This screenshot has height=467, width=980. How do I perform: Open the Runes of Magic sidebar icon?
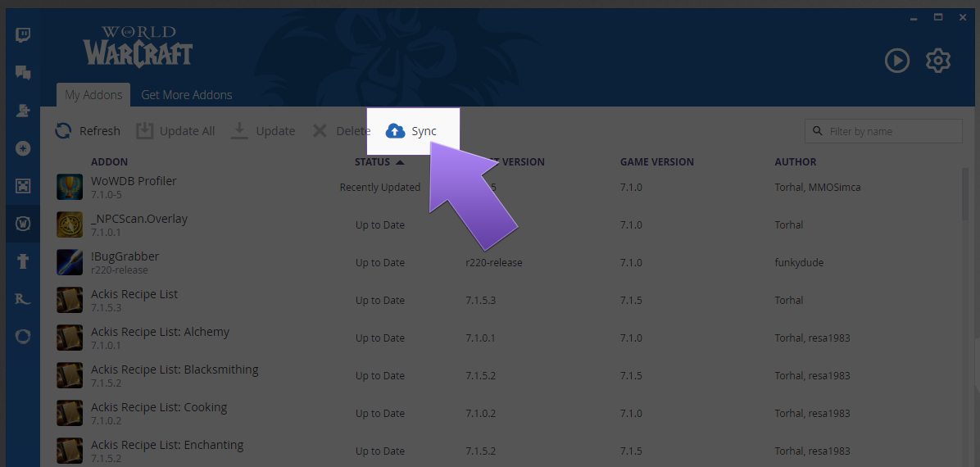23,299
